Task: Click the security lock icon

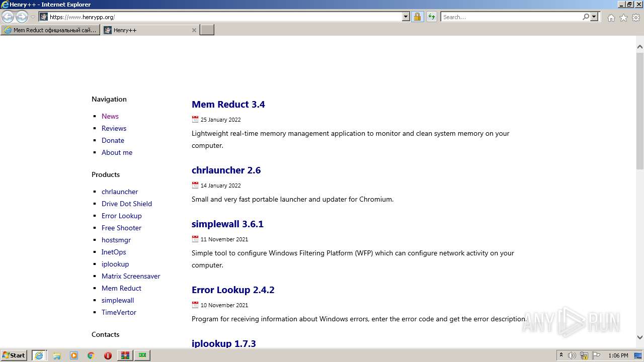Action: 417,17
